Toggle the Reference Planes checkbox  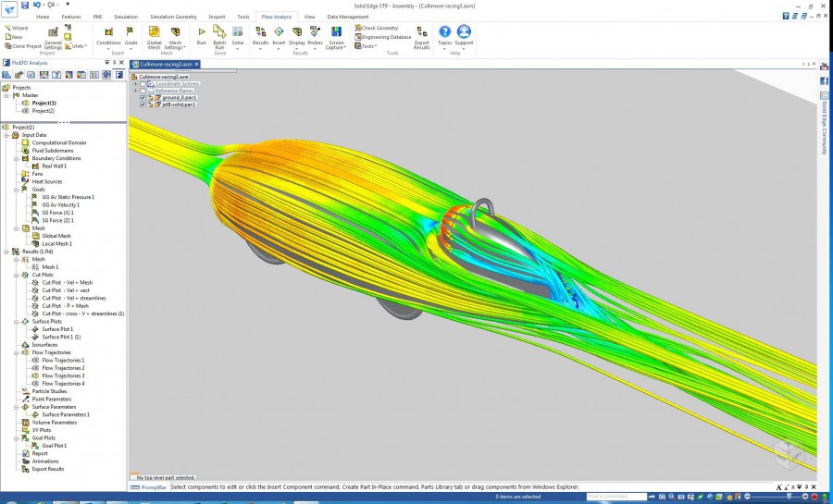pos(143,91)
